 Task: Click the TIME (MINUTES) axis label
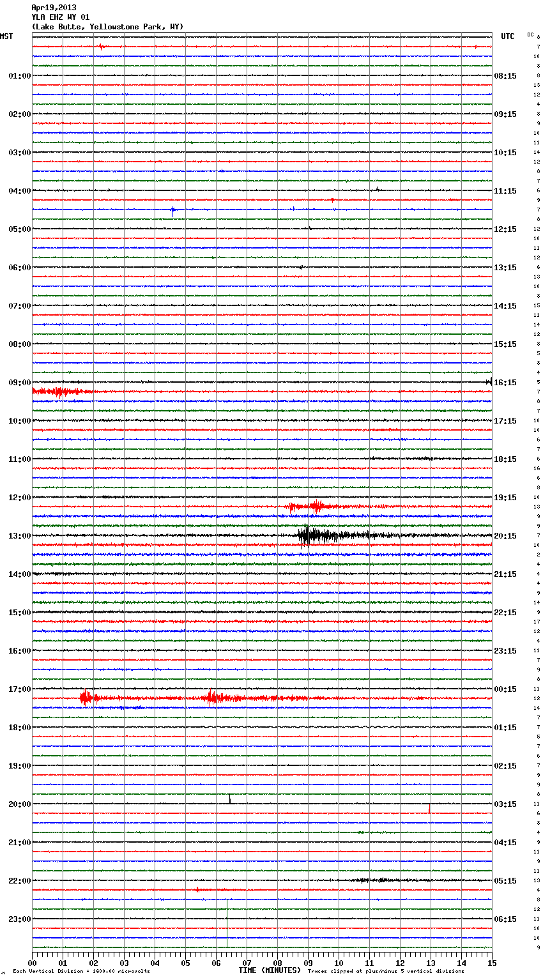tap(269, 970)
